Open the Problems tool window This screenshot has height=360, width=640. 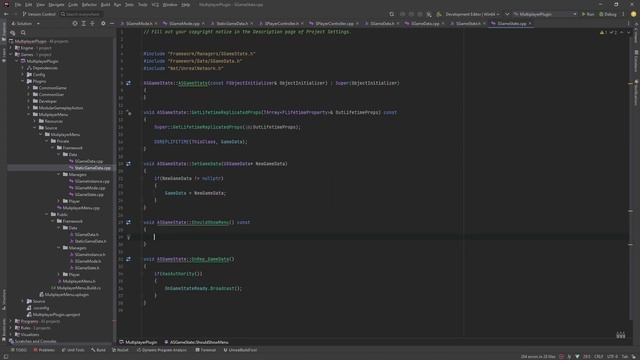[44, 350]
